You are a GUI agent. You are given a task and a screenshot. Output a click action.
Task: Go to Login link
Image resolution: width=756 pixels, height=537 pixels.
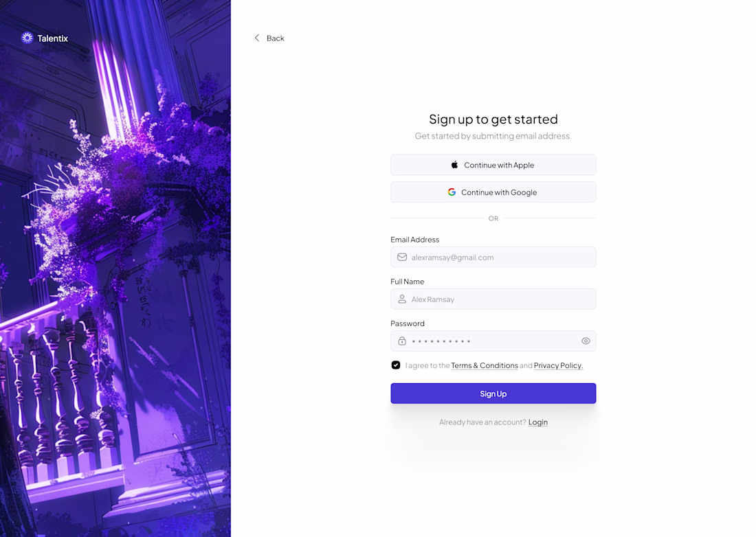click(538, 422)
